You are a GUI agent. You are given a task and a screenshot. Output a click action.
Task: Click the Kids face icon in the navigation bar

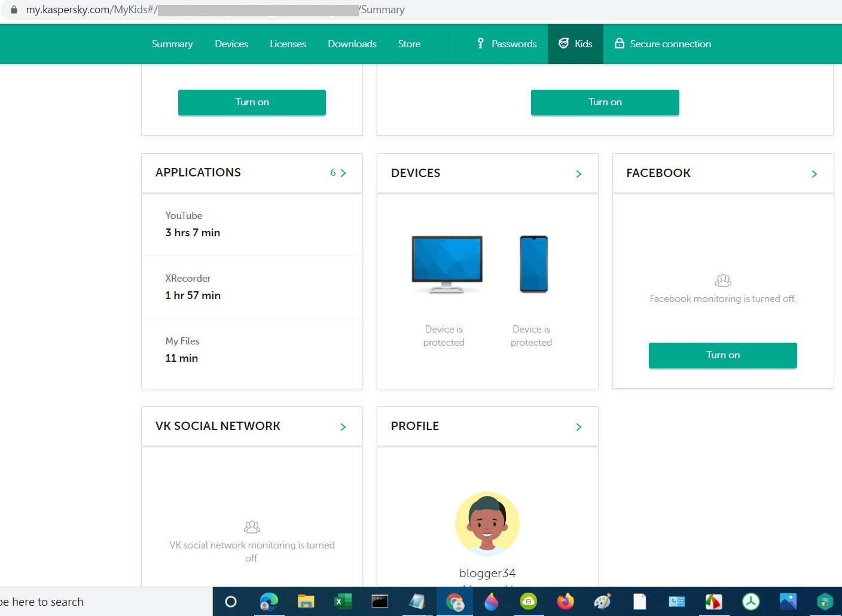point(563,43)
